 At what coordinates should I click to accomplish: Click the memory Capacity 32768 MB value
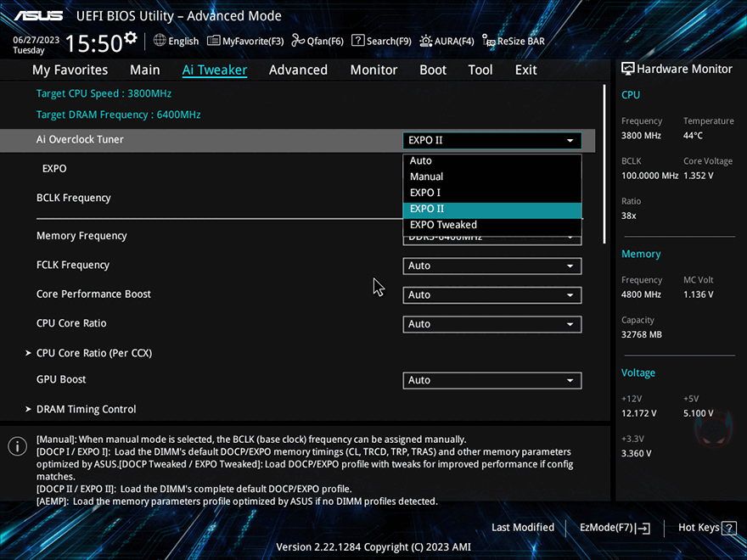point(641,335)
